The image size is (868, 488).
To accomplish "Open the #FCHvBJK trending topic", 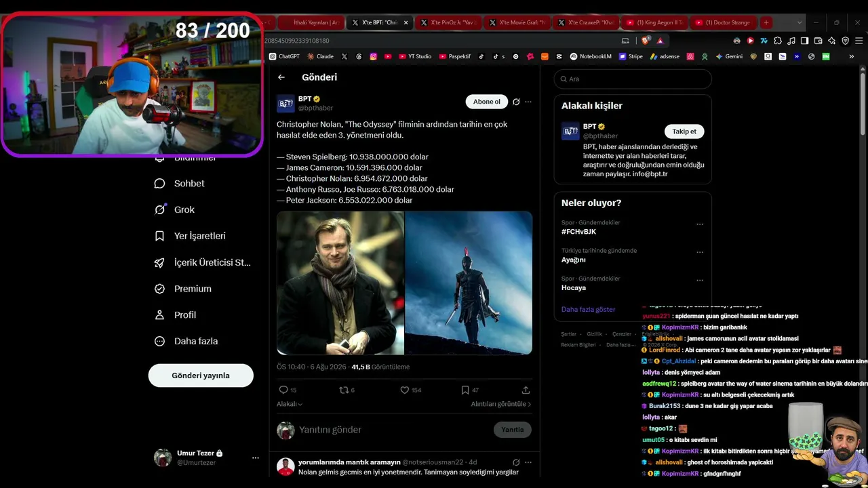I will 579,232.
